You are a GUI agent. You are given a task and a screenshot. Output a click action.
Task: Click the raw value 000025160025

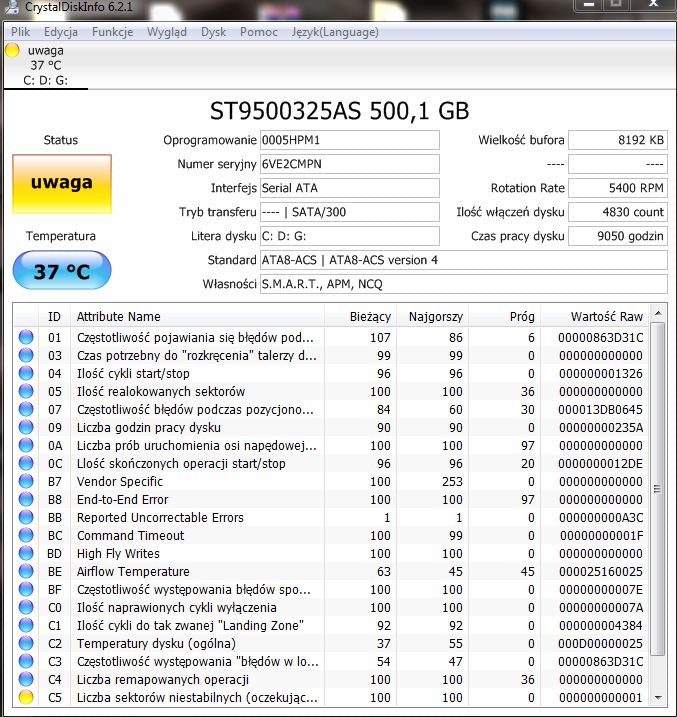click(601, 571)
